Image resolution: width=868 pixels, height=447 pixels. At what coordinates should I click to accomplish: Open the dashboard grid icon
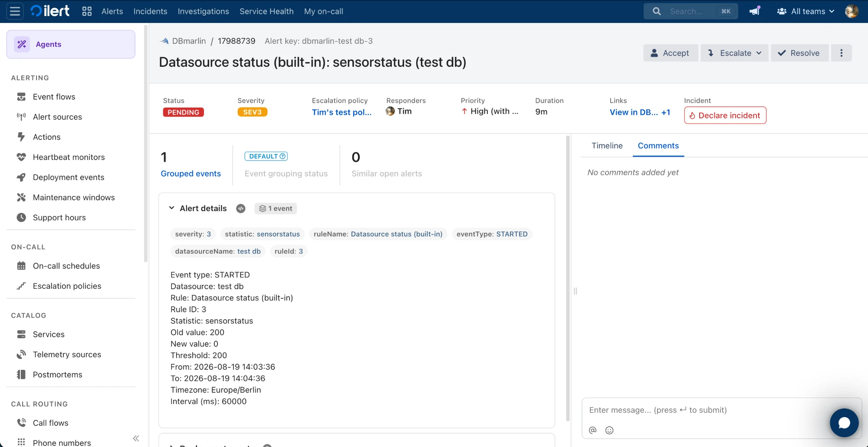point(87,11)
